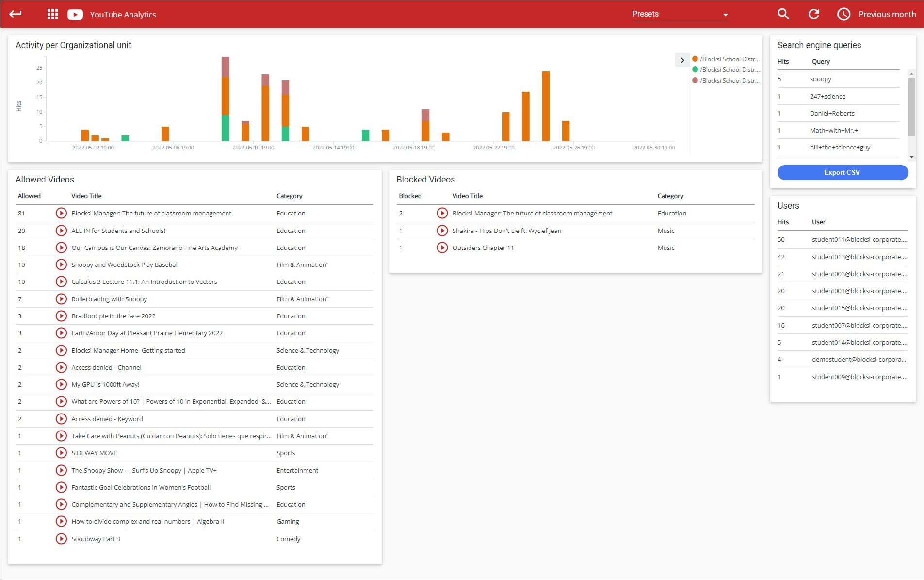
Task: Open the apps grid menu icon
Action: (x=53, y=14)
